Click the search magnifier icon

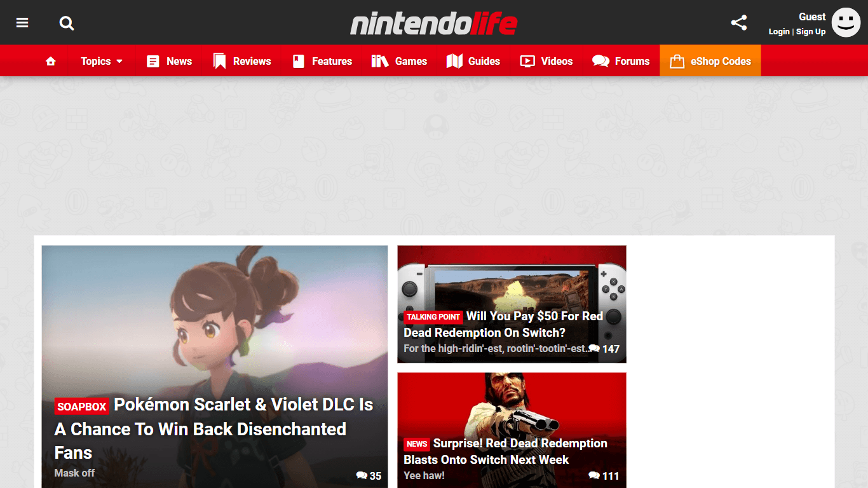tap(67, 24)
